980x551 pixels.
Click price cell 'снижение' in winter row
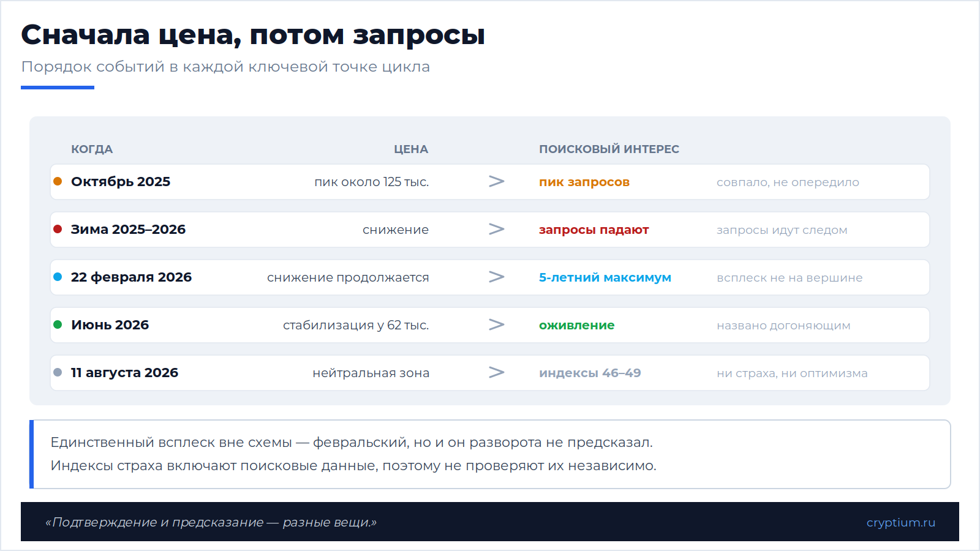(x=396, y=230)
